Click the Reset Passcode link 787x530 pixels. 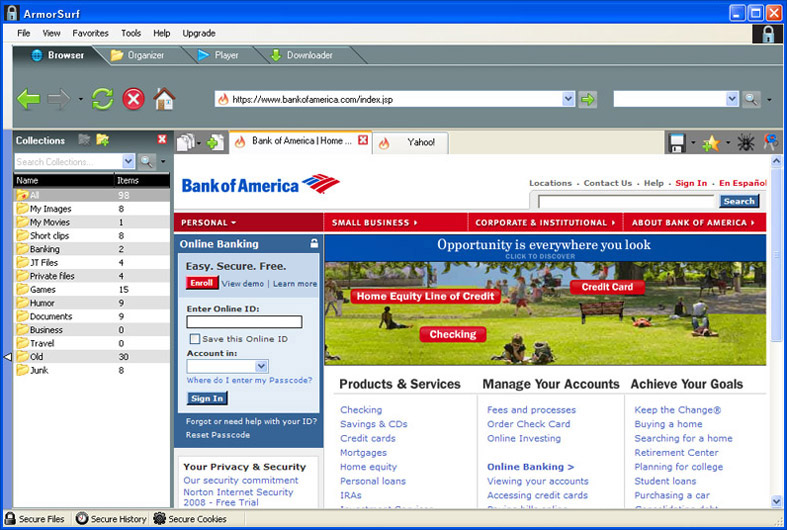218,435
